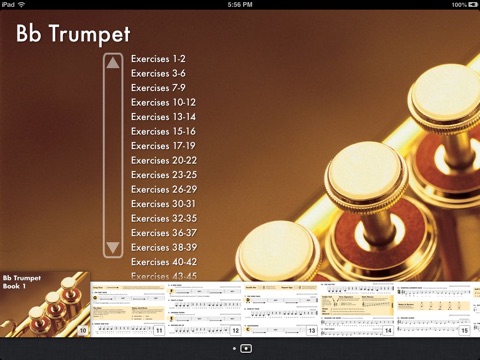Tap the scroll down arrow in exercise list

click(x=113, y=248)
